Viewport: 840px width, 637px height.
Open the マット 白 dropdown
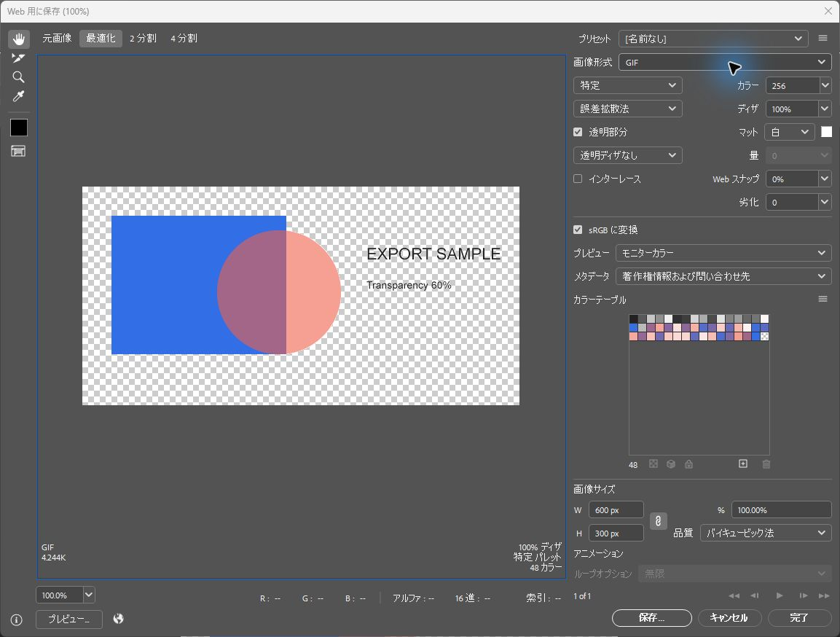[790, 132]
